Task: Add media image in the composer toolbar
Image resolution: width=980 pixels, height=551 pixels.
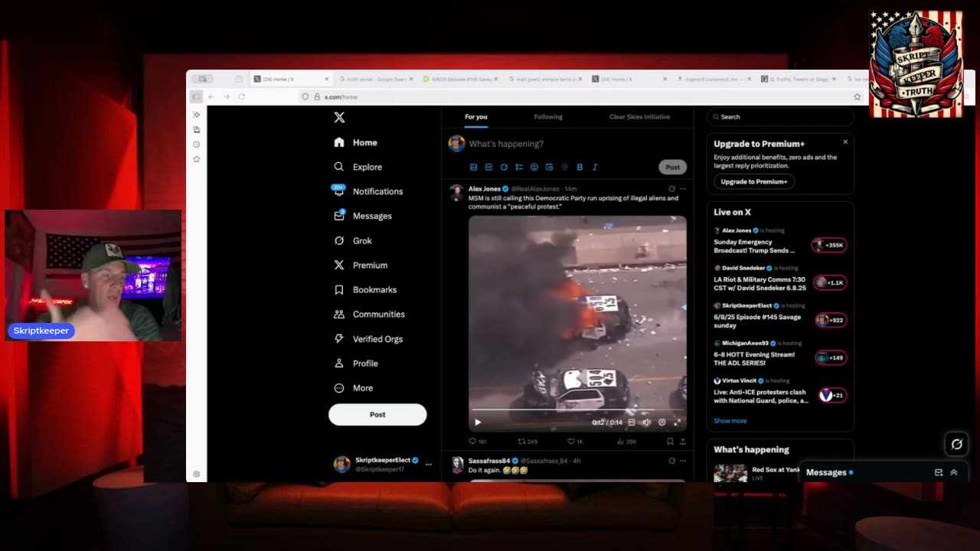Action: tap(473, 167)
